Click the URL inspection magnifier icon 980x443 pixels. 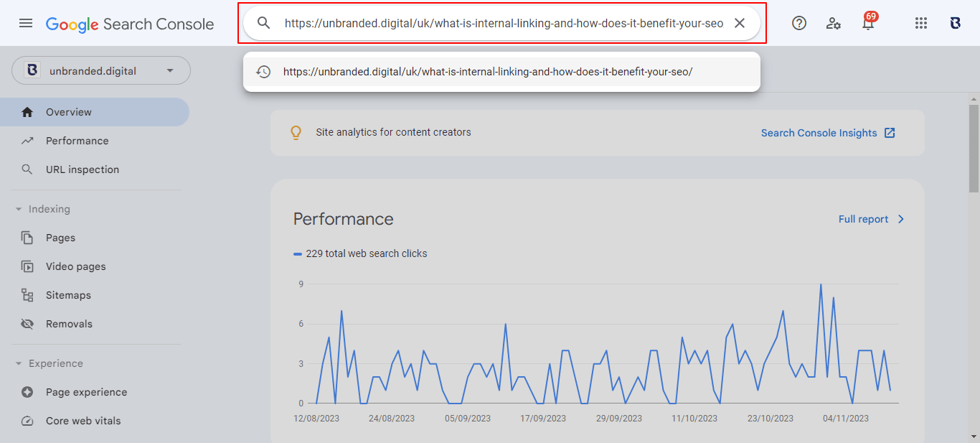[x=27, y=169]
